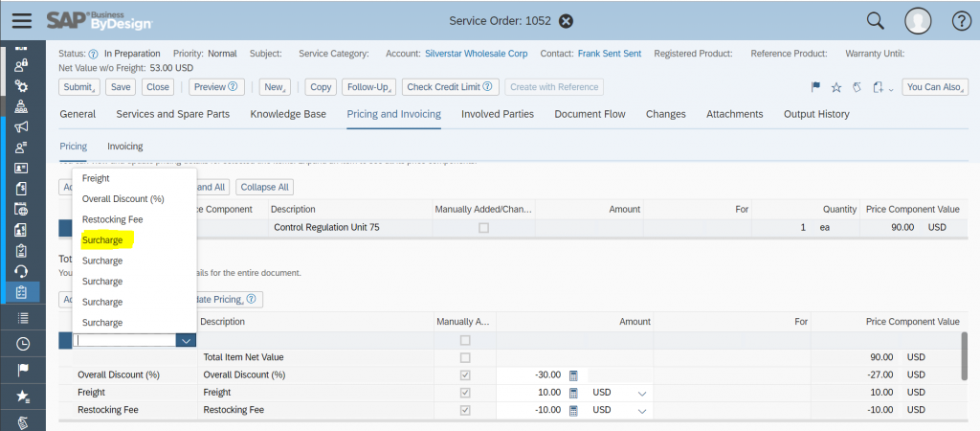
Task: Open the tags sidebar icon
Action: [x=23, y=421]
